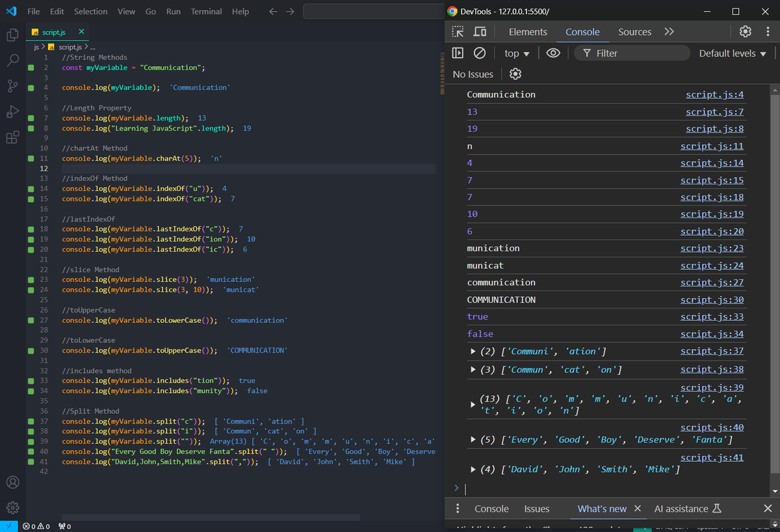Image resolution: width=780 pixels, height=532 pixels.
Task: Expand the ['David', 'John', 'Smith', 'Mike'] array
Action: point(473,469)
